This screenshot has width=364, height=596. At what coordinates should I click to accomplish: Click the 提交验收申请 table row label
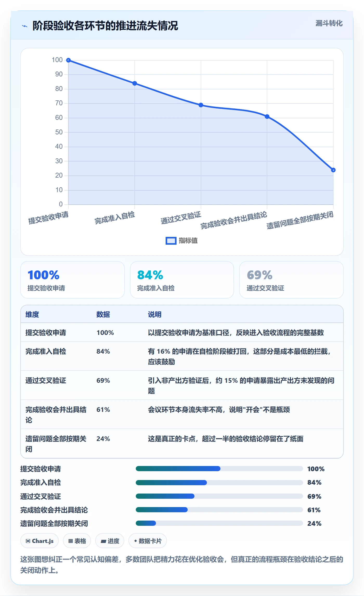[x=46, y=333]
